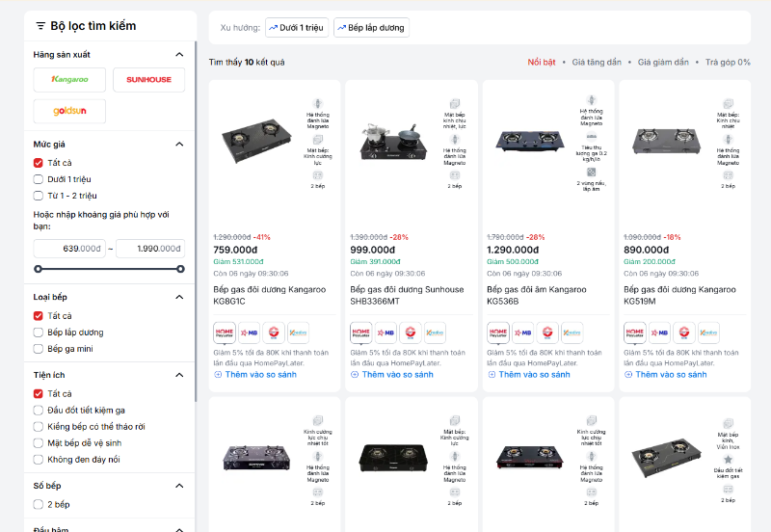The width and height of the screenshot is (771, 532).
Task: Click the Kredivo icon under Kangaroo KG536B
Action: click(x=572, y=333)
